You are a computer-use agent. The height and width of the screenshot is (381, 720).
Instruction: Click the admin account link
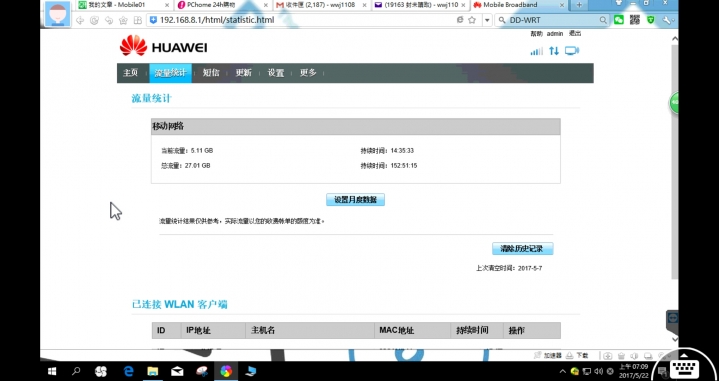(555, 34)
